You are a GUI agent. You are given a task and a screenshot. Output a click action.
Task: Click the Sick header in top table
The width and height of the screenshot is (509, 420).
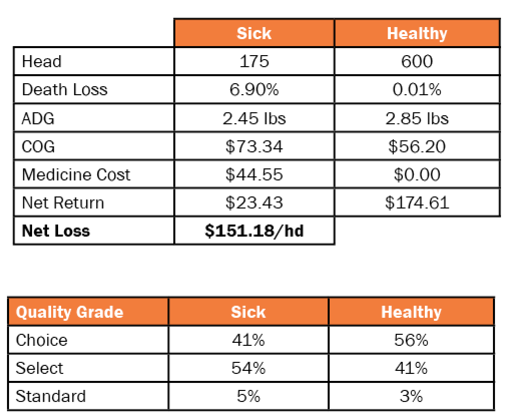coord(254,34)
